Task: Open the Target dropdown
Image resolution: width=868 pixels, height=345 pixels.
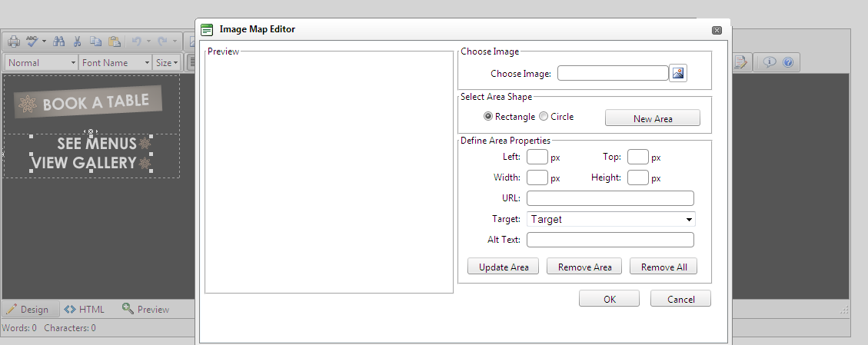Action: [610, 220]
